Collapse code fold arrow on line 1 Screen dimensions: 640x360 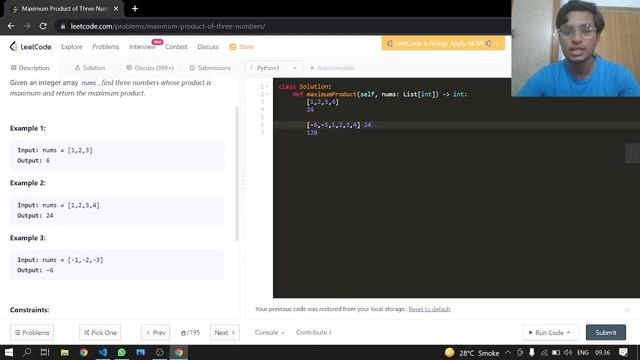267,87
